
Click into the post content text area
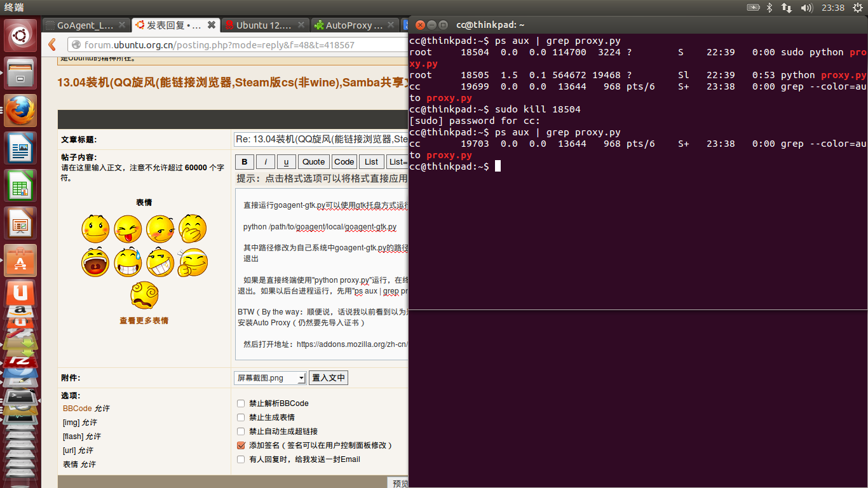click(322, 274)
